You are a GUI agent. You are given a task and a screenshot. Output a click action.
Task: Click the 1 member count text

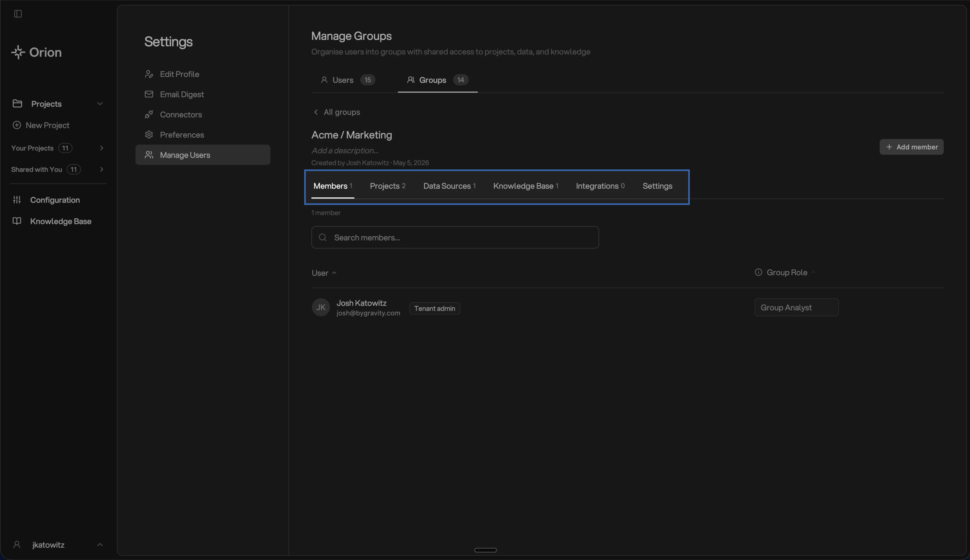pos(326,213)
